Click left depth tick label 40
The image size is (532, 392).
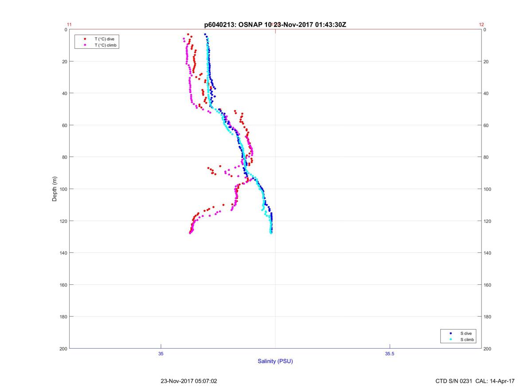coord(64,93)
